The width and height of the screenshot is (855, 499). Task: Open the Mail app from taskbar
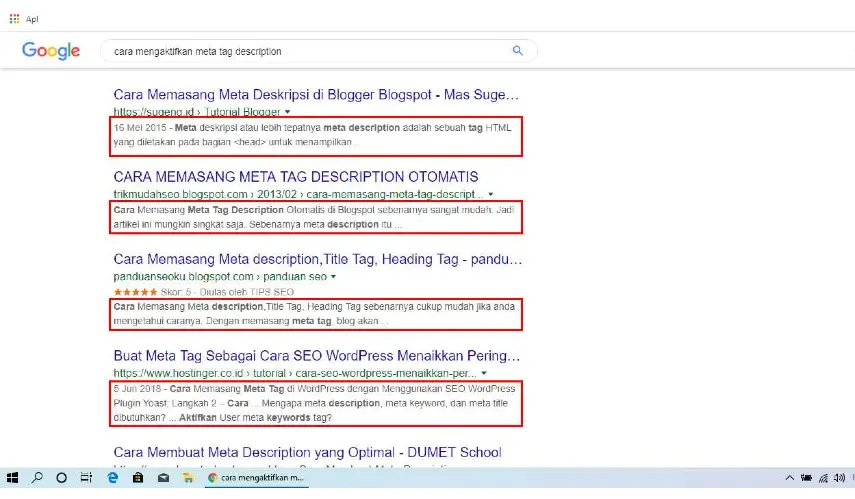coord(163,478)
